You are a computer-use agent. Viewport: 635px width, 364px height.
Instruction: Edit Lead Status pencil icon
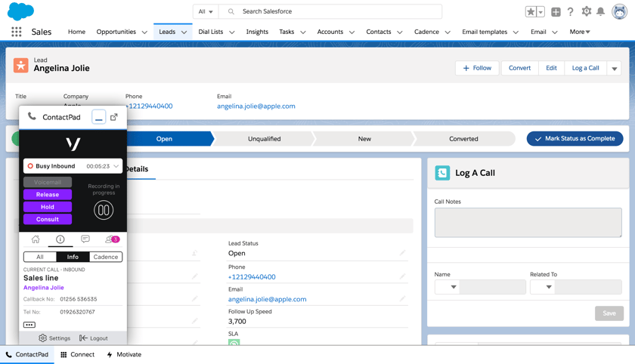pos(402,253)
